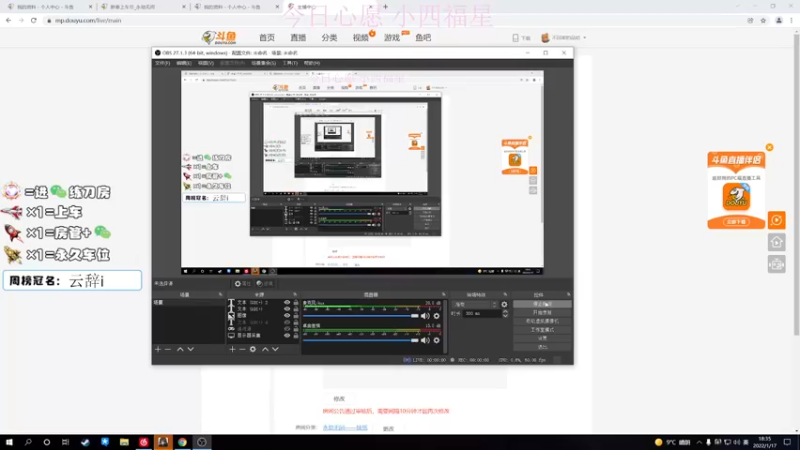Click the 开始录制 button in OBS controls
This screenshot has height=450, width=800.
(542, 313)
